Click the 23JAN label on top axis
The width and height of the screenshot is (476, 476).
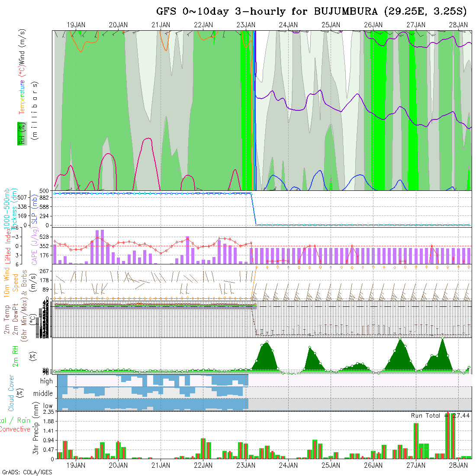(x=246, y=25)
